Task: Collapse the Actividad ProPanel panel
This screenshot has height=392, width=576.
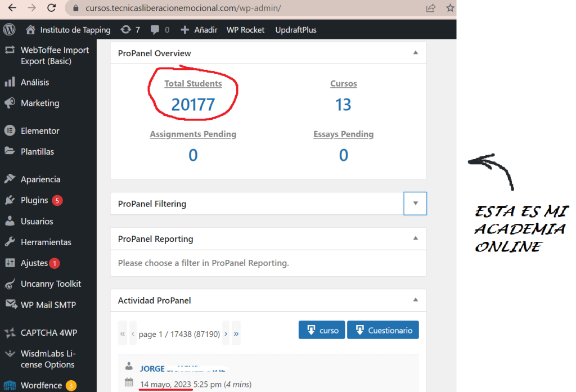Action: pyautogui.click(x=416, y=300)
